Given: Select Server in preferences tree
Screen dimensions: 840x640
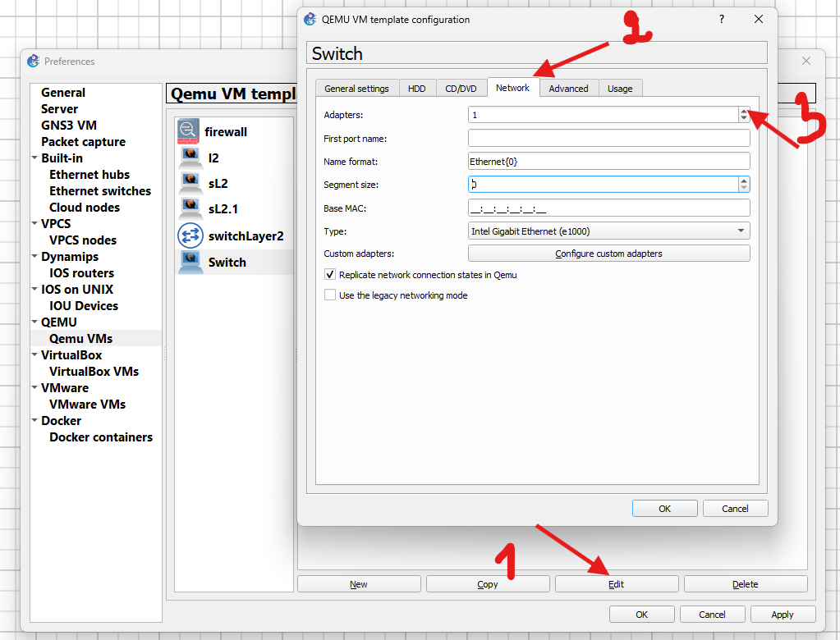Looking at the screenshot, I should click(59, 108).
